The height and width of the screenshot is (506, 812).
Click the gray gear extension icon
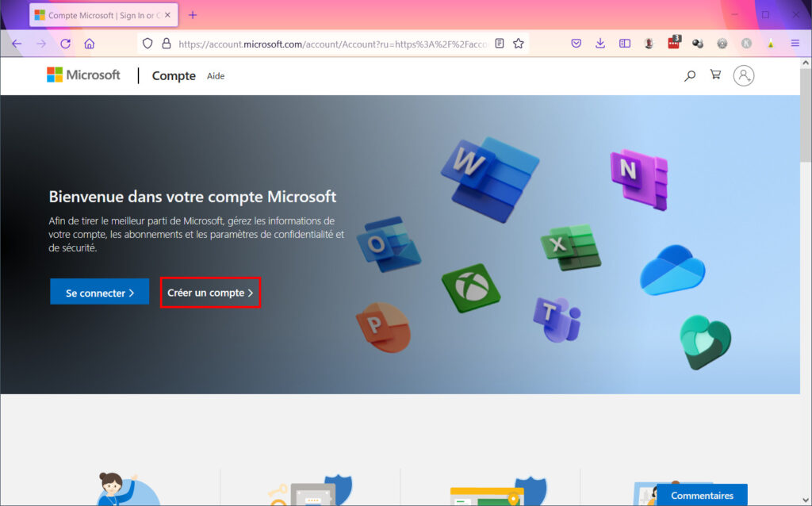click(x=722, y=44)
